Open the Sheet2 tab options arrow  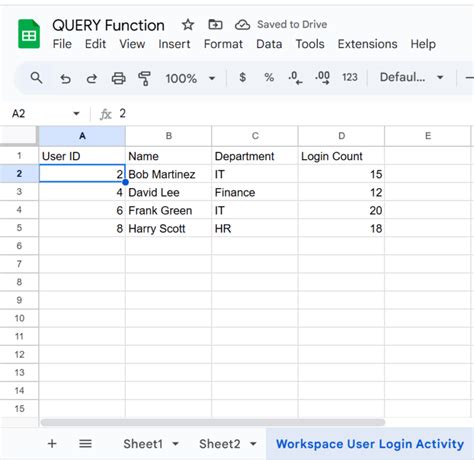[253, 444]
